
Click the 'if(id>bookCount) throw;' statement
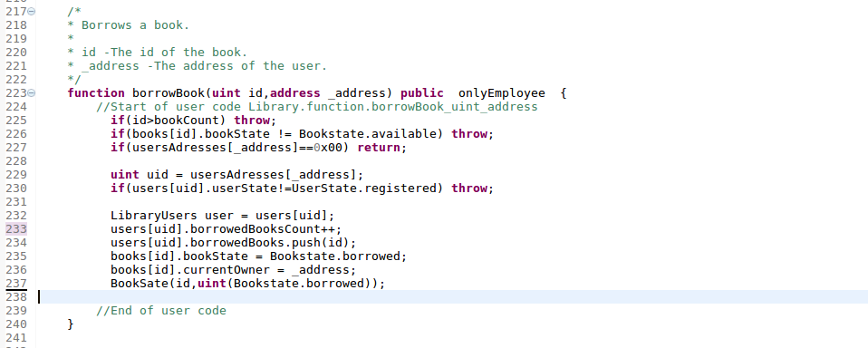[x=193, y=120]
